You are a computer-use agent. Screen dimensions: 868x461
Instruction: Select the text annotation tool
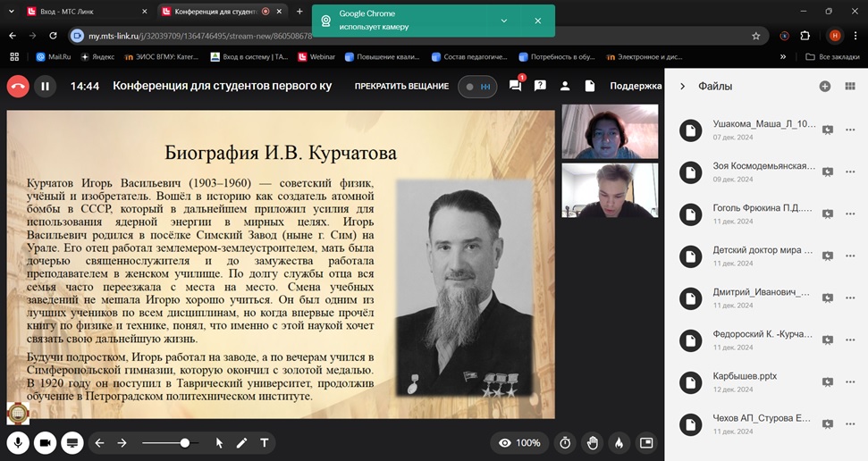pyautogui.click(x=265, y=443)
